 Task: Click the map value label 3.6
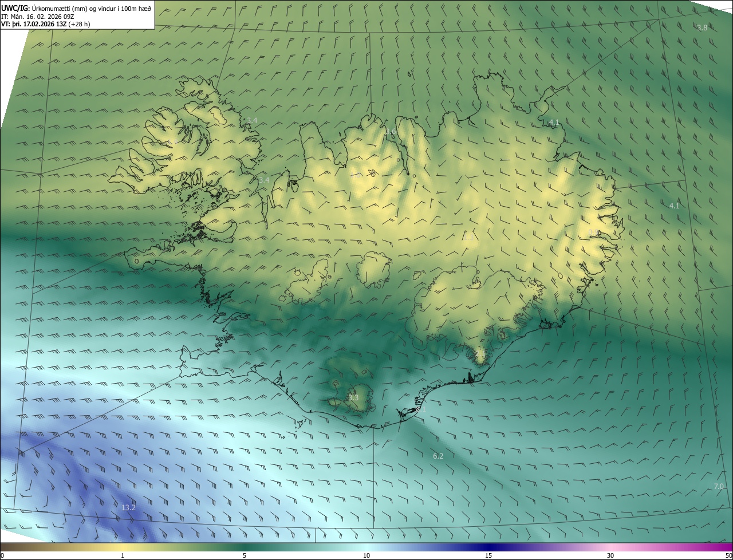coord(391,132)
